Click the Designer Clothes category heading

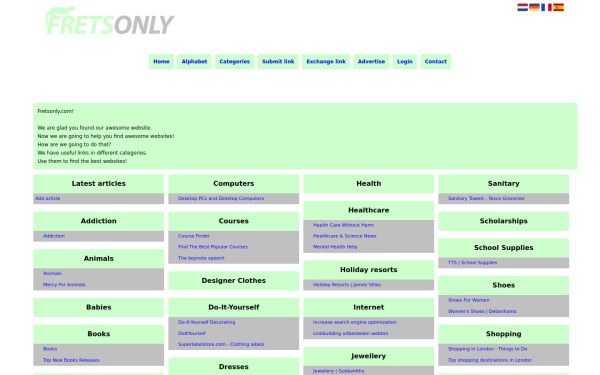click(x=234, y=281)
